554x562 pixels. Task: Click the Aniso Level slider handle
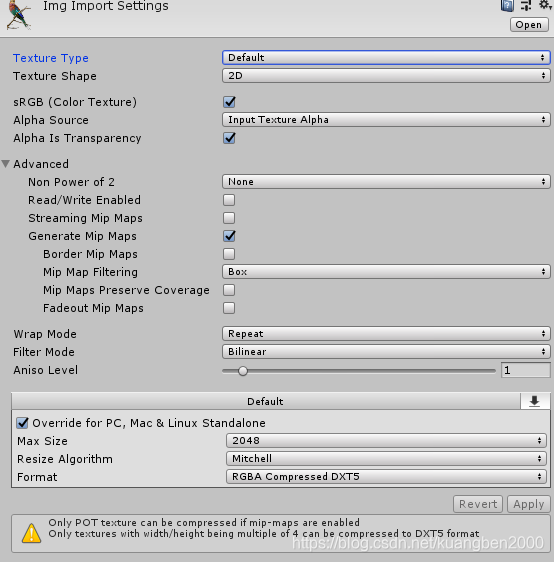click(243, 371)
